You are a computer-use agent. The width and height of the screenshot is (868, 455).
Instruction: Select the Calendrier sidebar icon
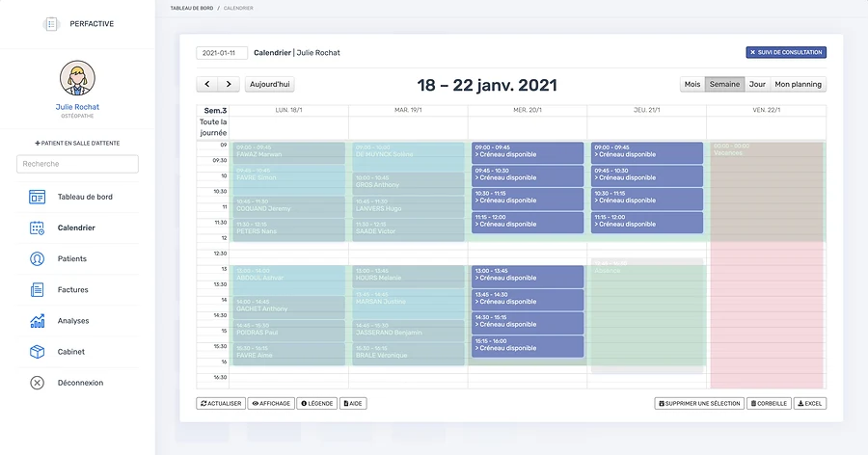coord(37,227)
